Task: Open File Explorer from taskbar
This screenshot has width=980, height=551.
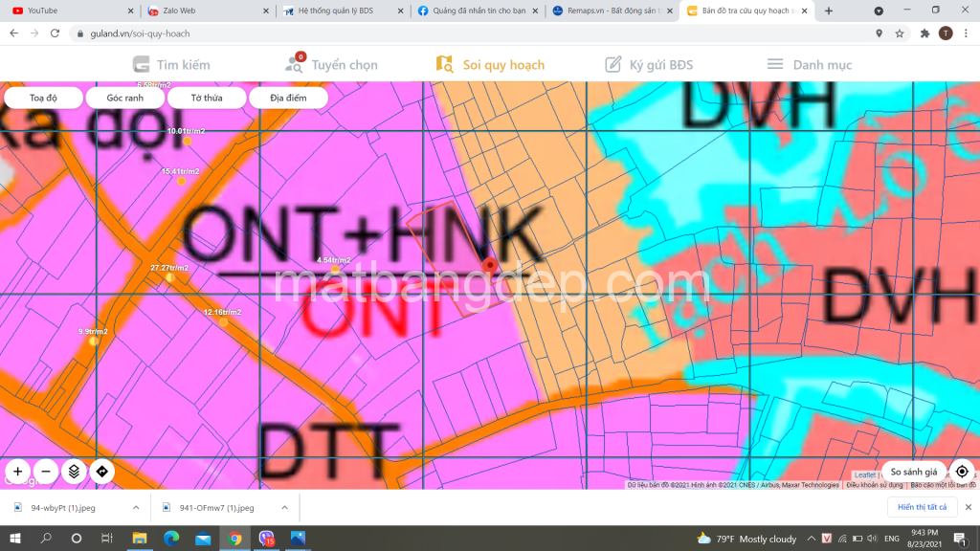Action: click(140, 538)
